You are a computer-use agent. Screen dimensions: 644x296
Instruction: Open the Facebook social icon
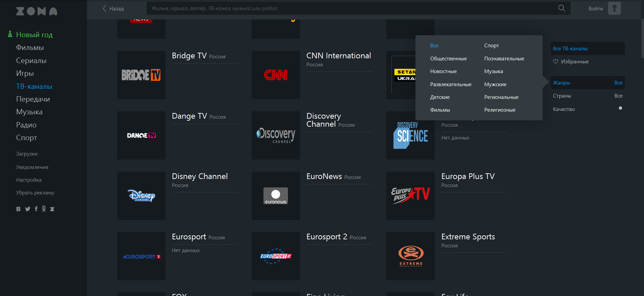tap(36, 209)
